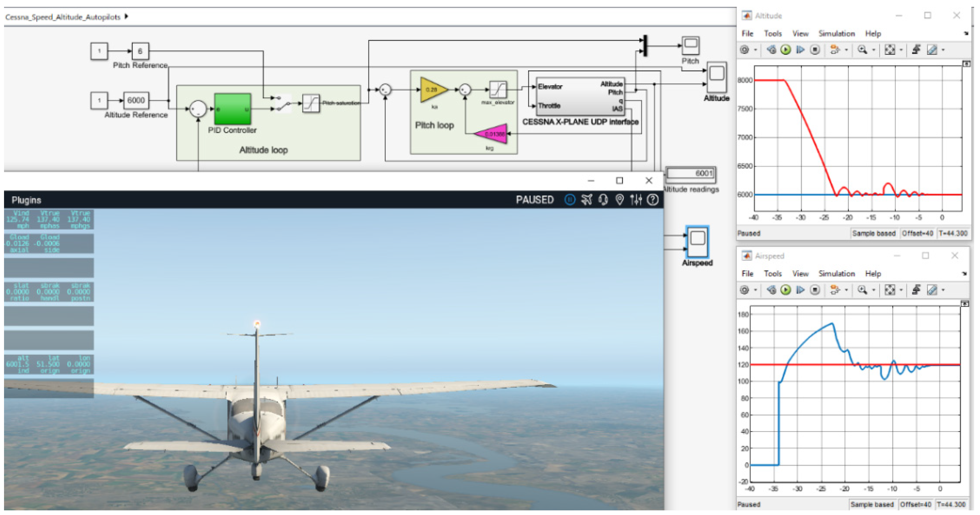Expand Cessna_Speed_Altitude_Autopilots breadcrumb arrow

tap(126, 16)
